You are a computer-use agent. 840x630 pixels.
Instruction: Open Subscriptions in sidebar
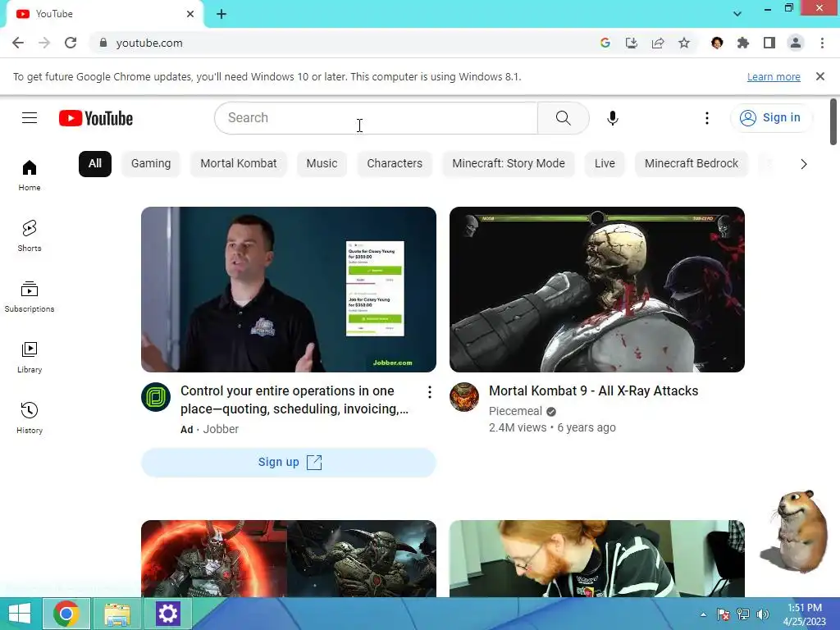(30, 297)
